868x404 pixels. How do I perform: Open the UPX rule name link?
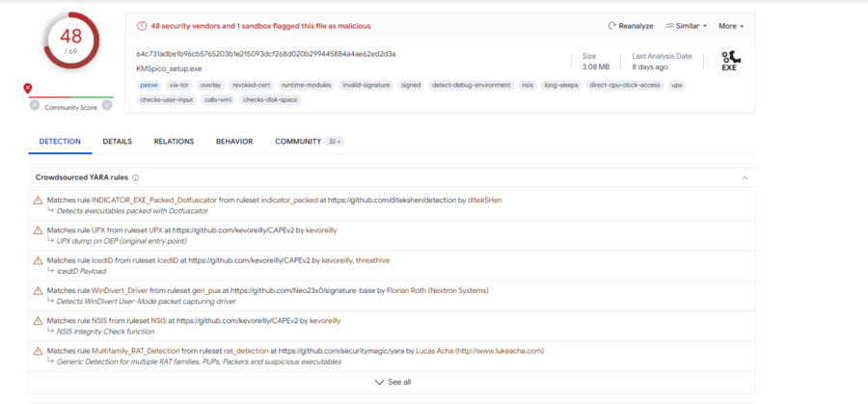point(98,230)
